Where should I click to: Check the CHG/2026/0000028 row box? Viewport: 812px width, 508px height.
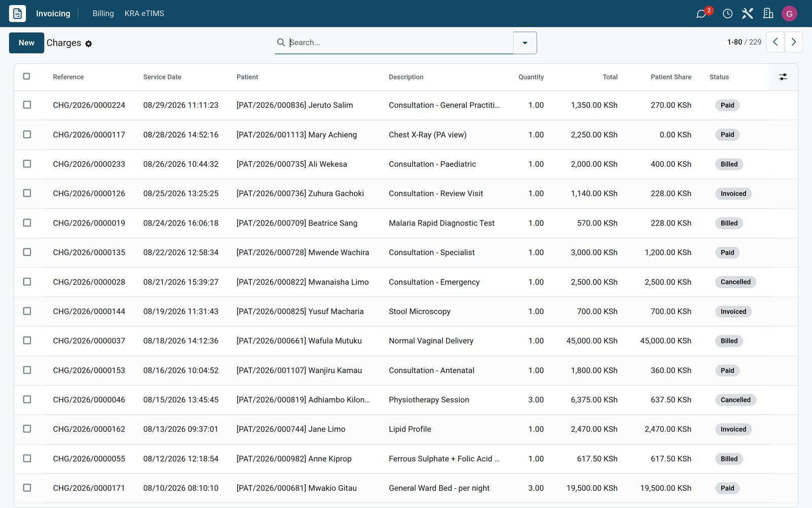tap(27, 281)
